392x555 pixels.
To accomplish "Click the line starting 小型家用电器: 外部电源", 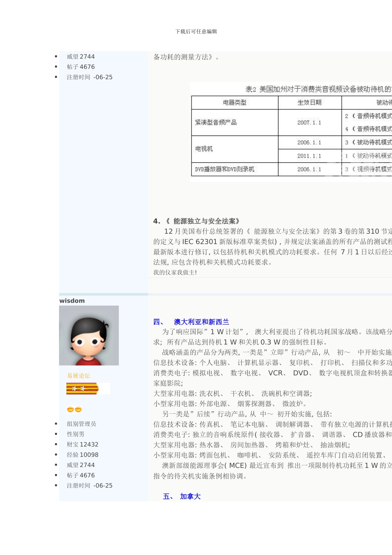I will click(231, 403).
